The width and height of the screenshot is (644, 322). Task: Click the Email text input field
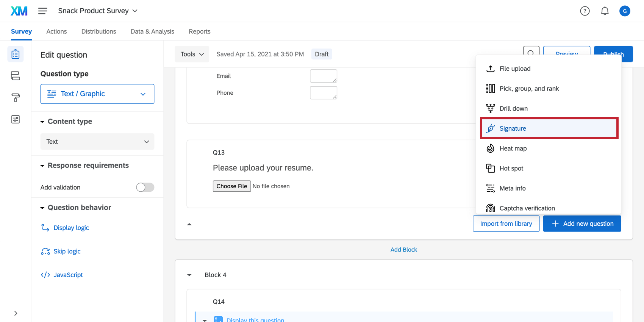pos(323,76)
